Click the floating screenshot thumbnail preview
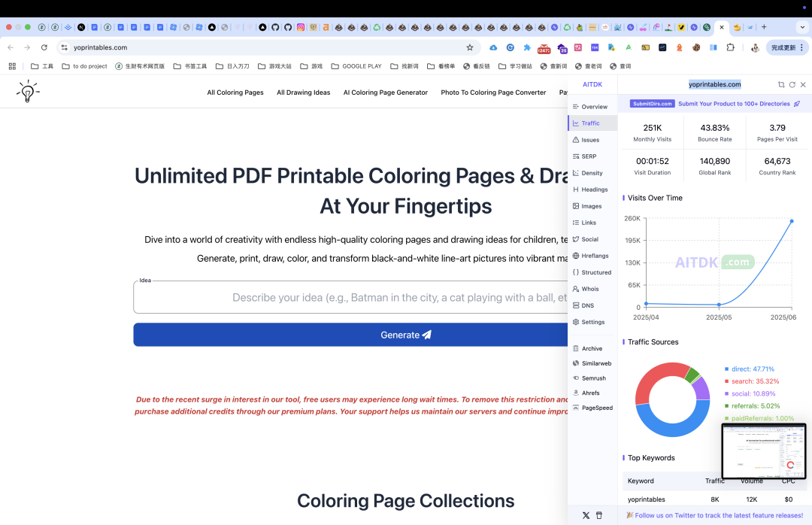This screenshot has height=525, width=812. (x=764, y=451)
